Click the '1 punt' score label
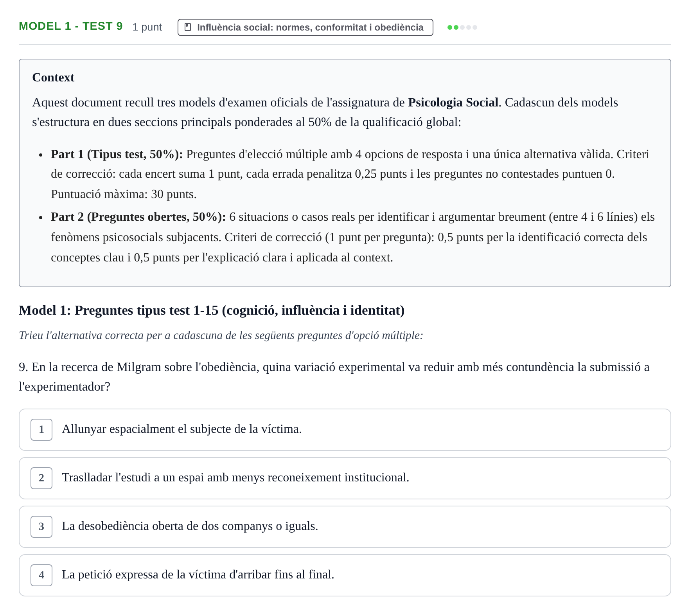 (x=147, y=27)
